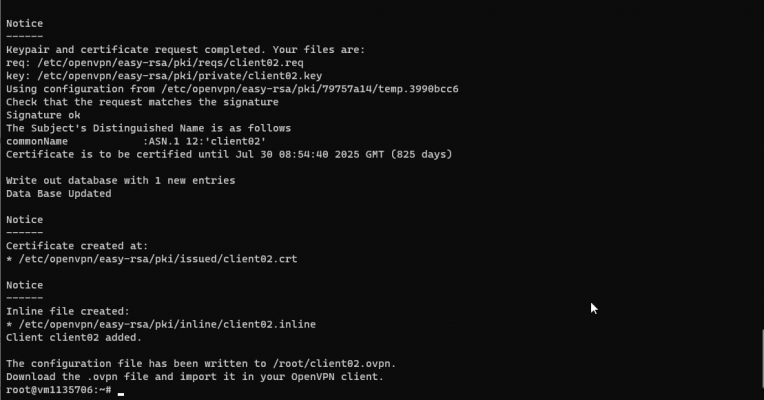Screen dimensions: 764x400
Task: Click the topmost 'Notice' heading
Action: (x=24, y=23)
